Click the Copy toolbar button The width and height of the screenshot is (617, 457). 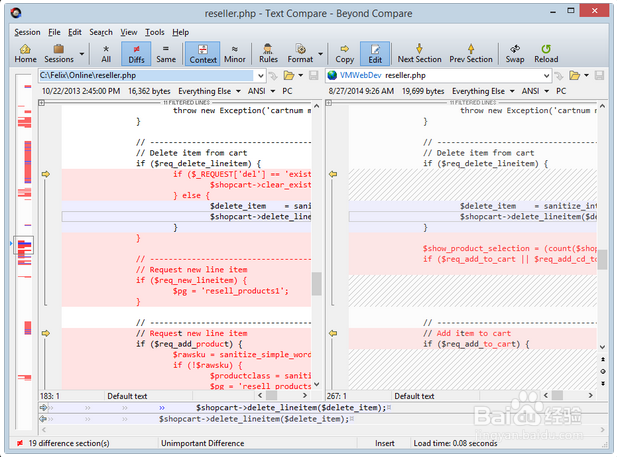click(x=345, y=54)
